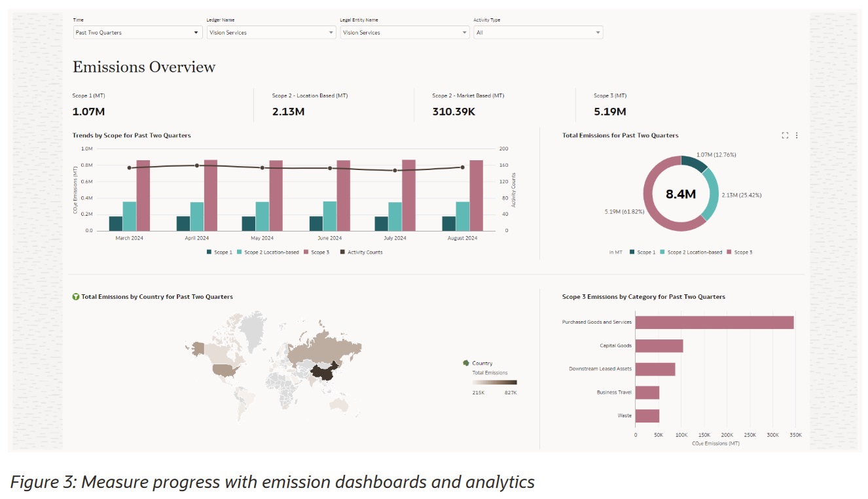Maximize the Total Emissions donut chart

tap(785, 135)
